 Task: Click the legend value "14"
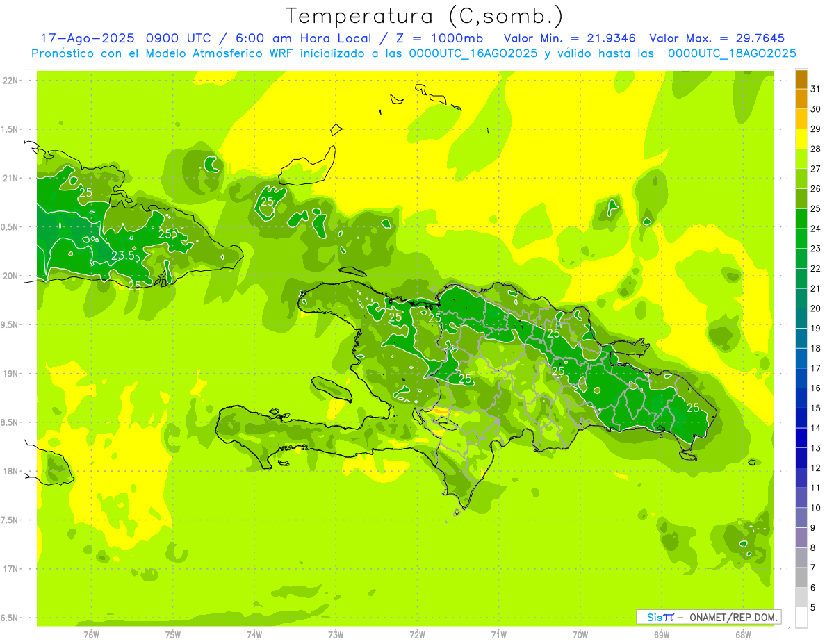[816, 428]
